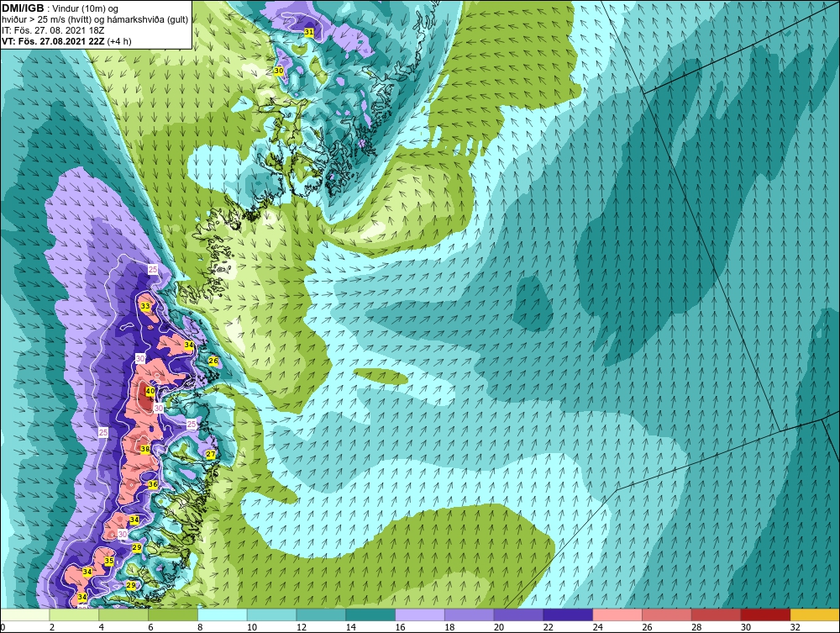
Task: Click the legend value 6
Action: pos(151,627)
